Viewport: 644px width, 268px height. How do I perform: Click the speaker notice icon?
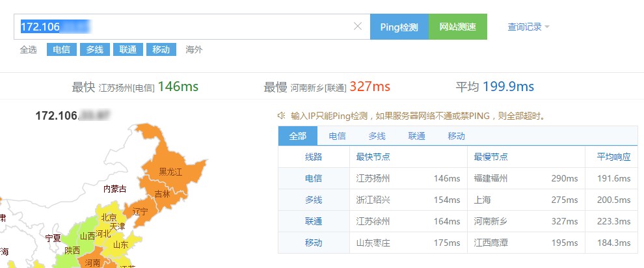[281, 116]
